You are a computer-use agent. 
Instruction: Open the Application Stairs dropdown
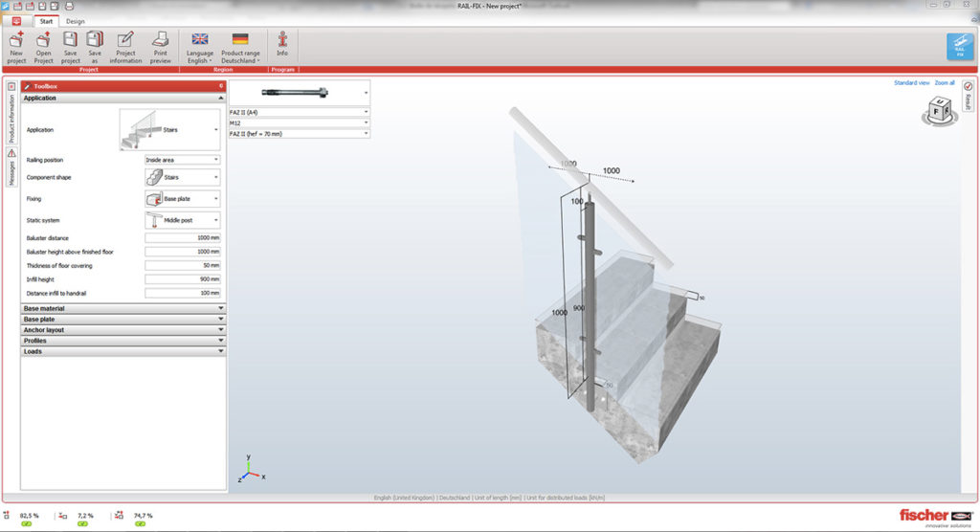click(x=170, y=130)
